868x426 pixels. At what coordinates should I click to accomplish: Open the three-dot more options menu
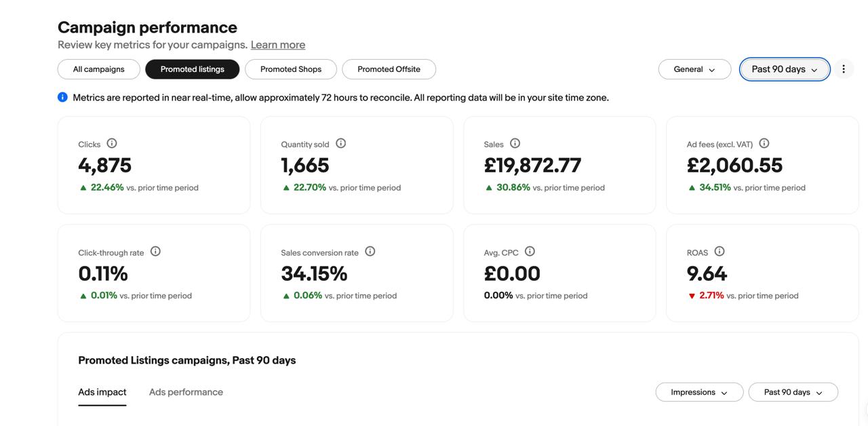[844, 69]
